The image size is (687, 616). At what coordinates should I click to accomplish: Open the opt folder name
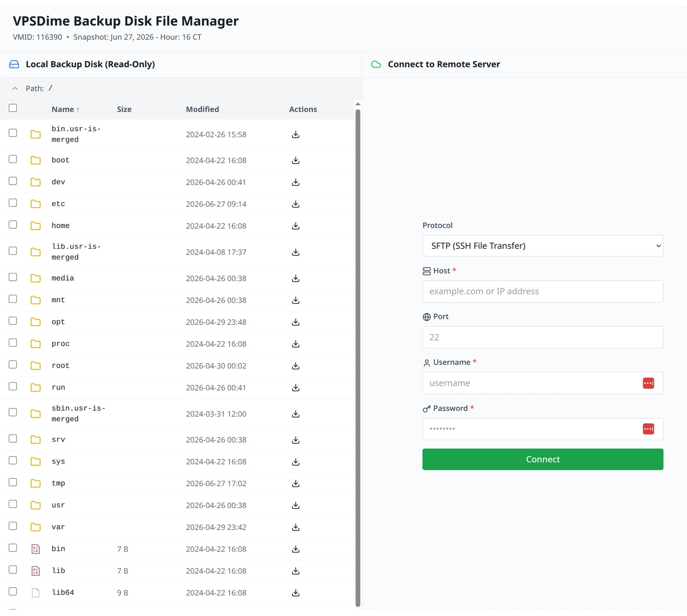coord(58,322)
